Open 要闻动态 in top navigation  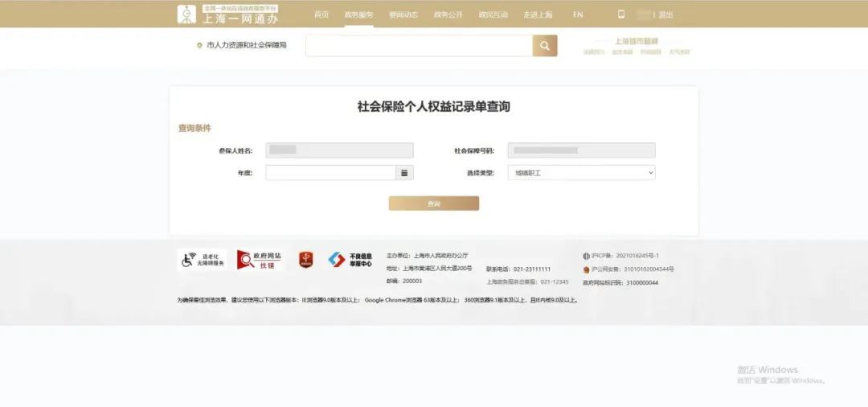pos(403,15)
